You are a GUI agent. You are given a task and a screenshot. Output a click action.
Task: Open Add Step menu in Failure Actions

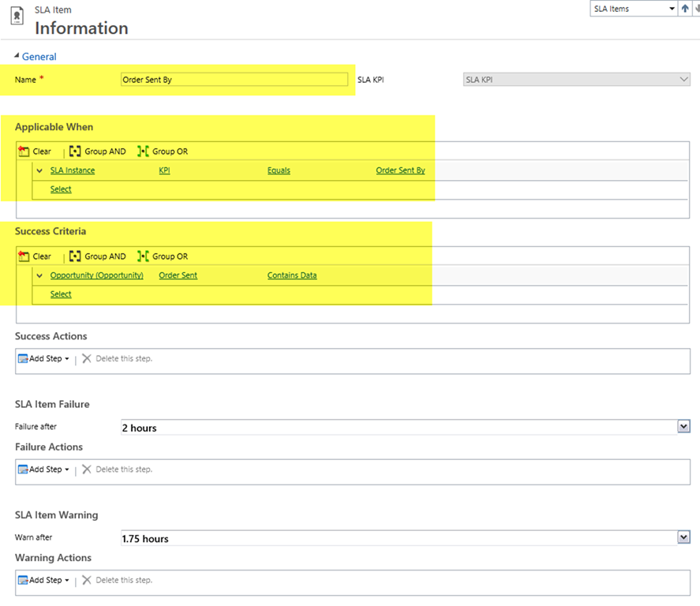coord(44,469)
